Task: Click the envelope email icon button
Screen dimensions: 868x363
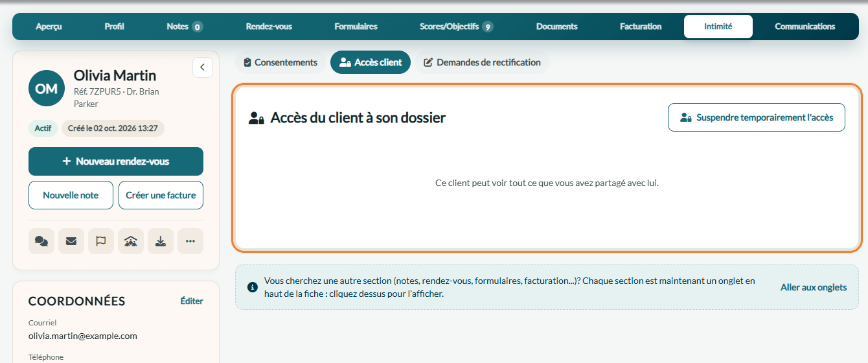Action: click(x=71, y=241)
